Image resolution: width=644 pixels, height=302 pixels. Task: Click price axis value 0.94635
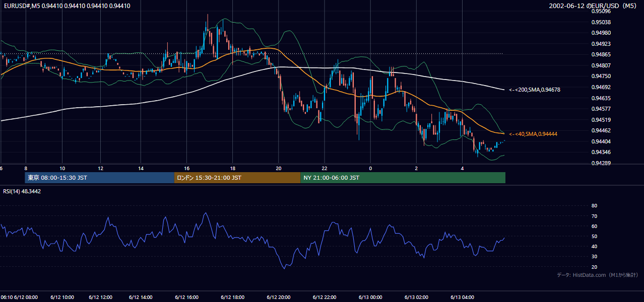click(601, 98)
